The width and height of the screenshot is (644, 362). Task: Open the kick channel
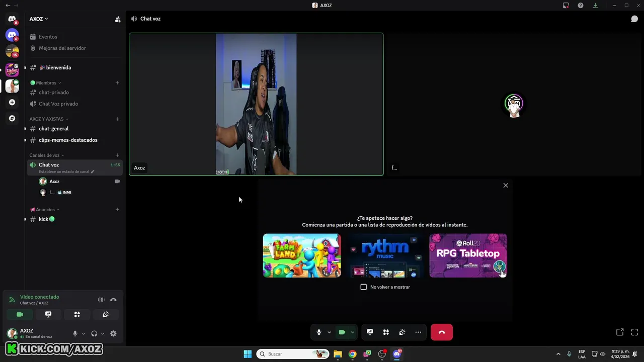point(74,219)
